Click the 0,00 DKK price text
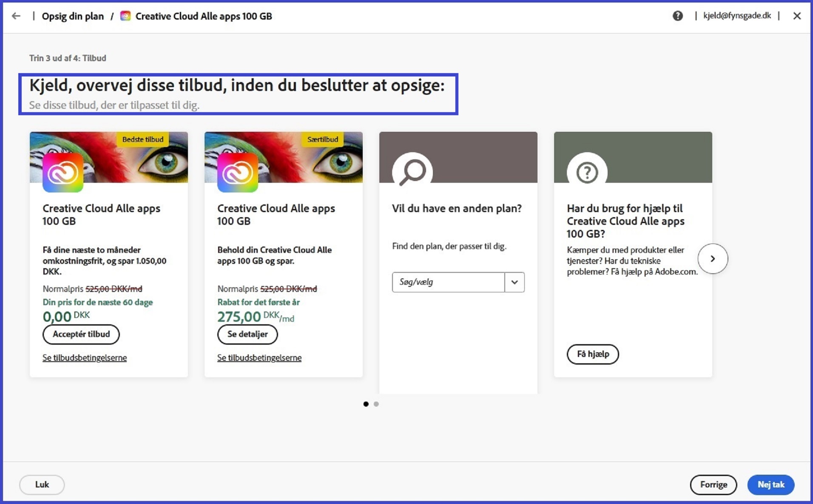This screenshot has height=504, width=813. (66, 317)
